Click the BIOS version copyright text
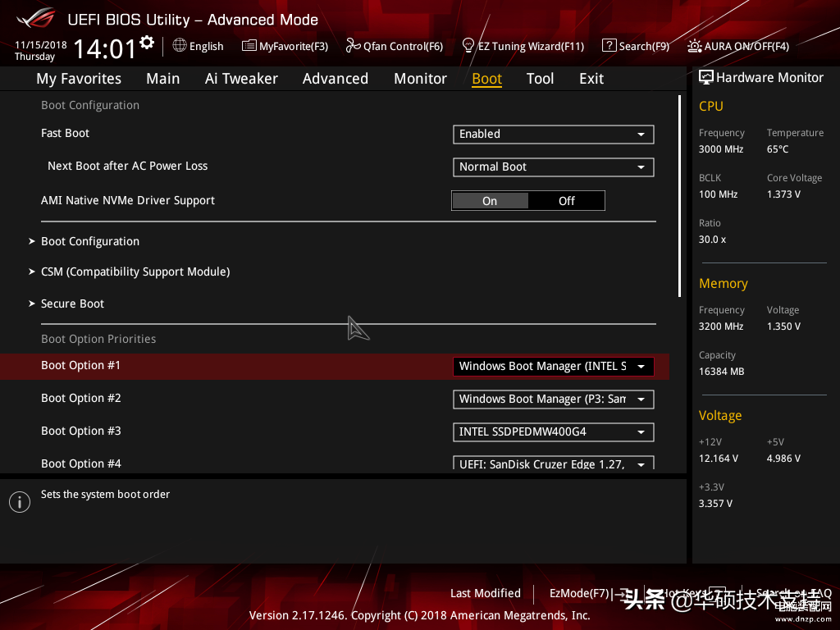This screenshot has width=840, height=630. pos(419,615)
